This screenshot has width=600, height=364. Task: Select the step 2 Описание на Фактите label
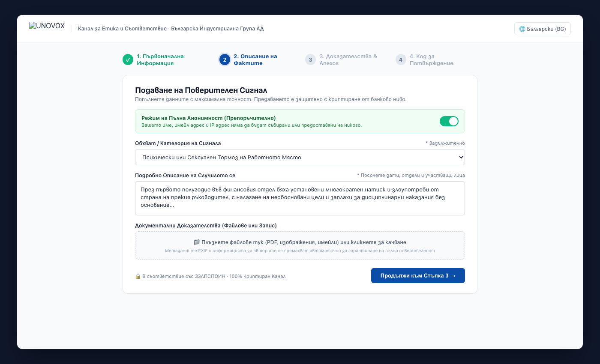click(x=255, y=60)
